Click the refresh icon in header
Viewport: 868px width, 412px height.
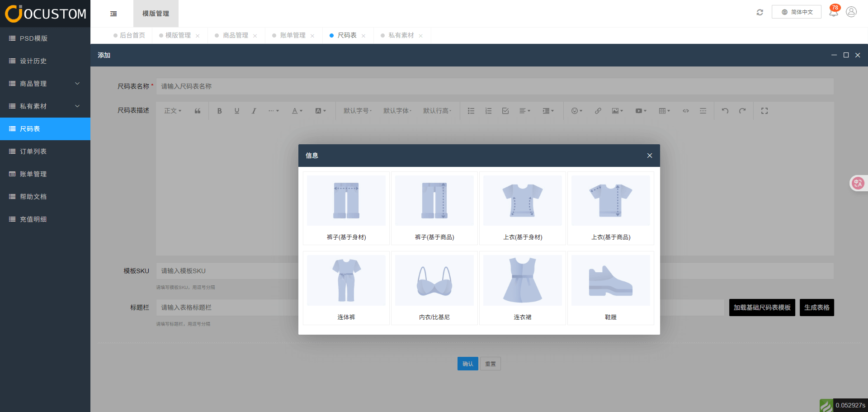(x=759, y=13)
